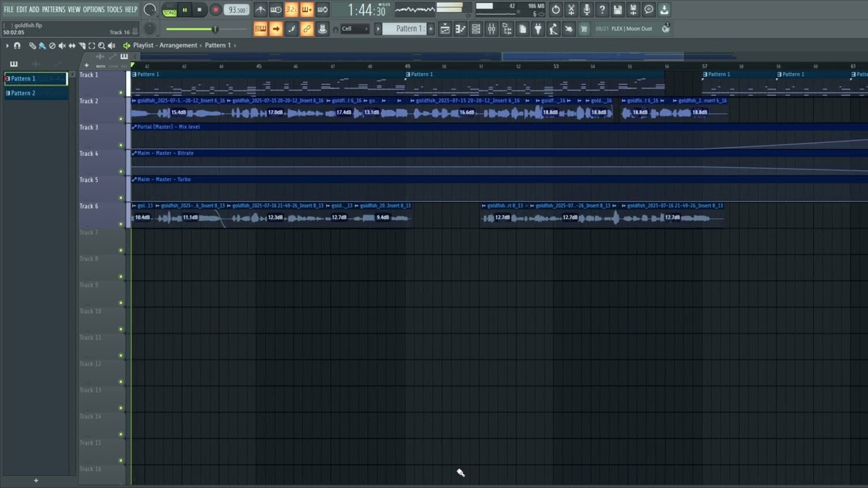Screen dimensions: 868x488
Task: Mute Track 1 with its green dot
Action: coord(121,93)
